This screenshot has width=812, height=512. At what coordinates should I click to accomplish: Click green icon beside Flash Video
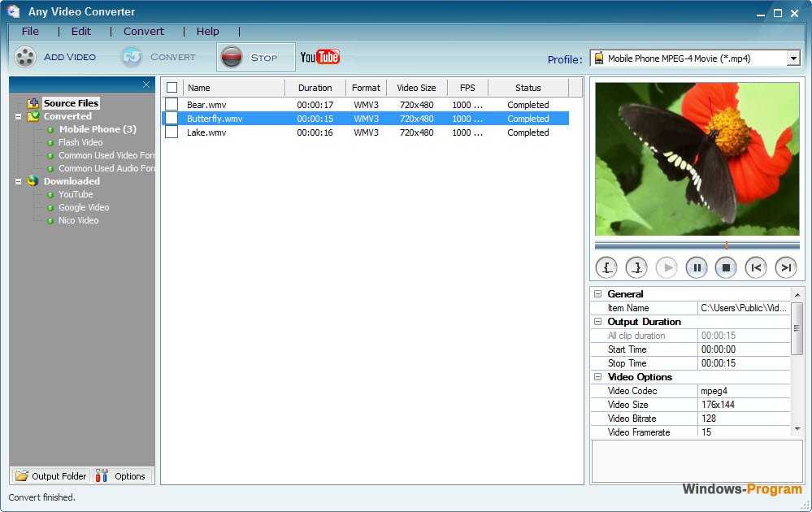(x=50, y=142)
